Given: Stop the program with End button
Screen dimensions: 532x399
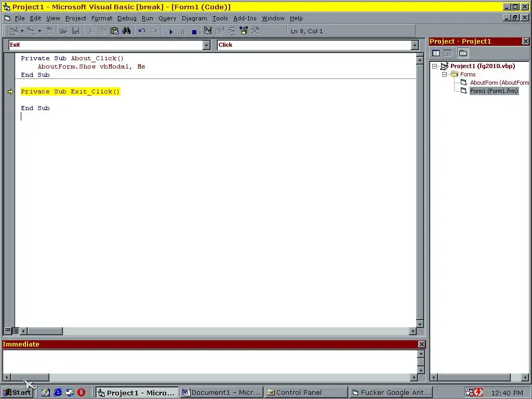Looking at the screenshot, I should point(194,32).
